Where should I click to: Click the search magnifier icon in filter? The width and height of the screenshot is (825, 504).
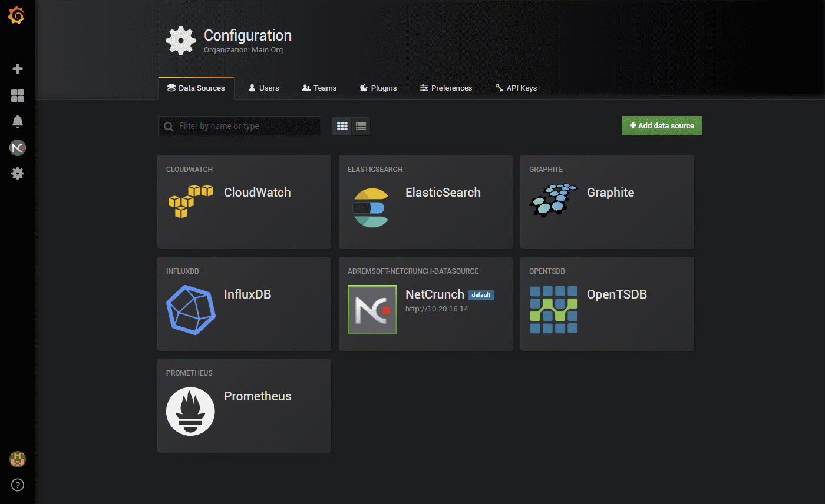click(x=169, y=127)
